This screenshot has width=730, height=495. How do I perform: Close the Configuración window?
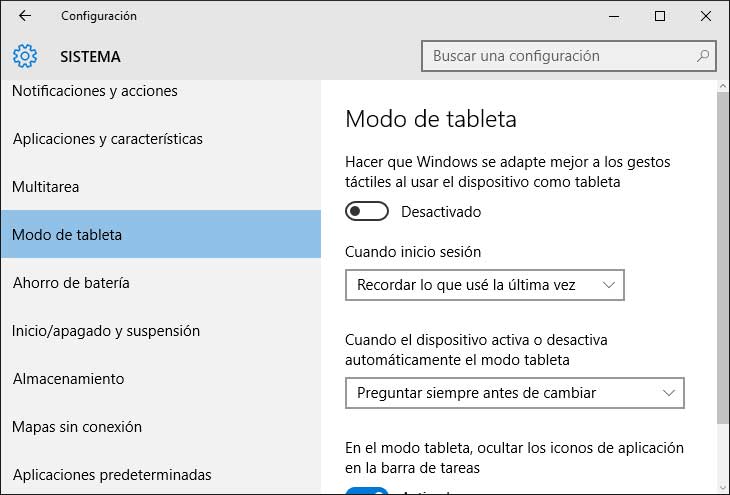(706, 16)
